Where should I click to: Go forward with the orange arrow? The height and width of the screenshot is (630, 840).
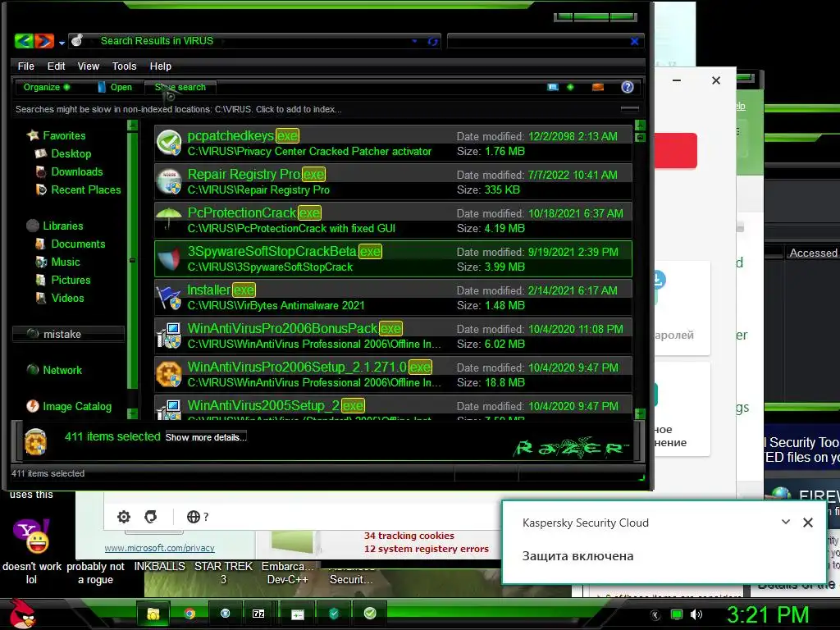click(44, 41)
